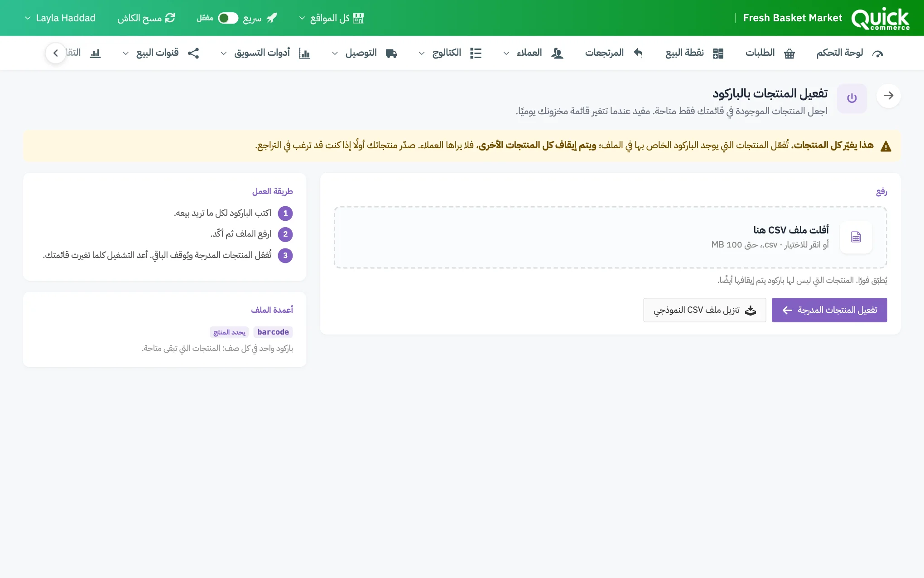
Task: Click the dashboard gauge icon
Action: tap(878, 53)
